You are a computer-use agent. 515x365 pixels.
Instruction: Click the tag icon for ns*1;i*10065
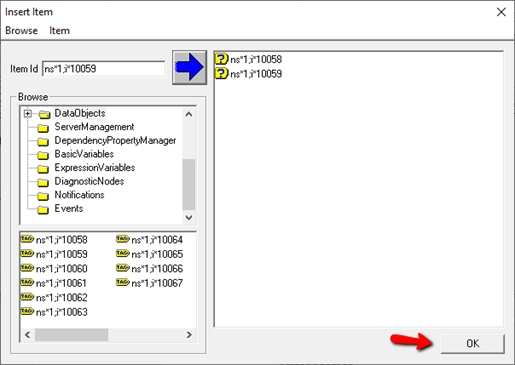[123, 253]
